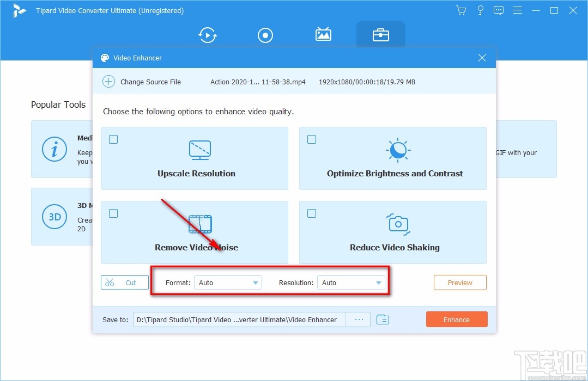Open the Format dropdown
Image resolution: width=588 pixels, height=381 pixels.
pos(228,282)
